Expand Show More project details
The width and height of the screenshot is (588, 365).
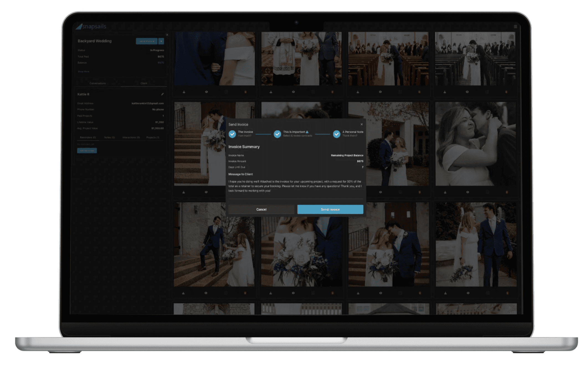pos(83,71)
